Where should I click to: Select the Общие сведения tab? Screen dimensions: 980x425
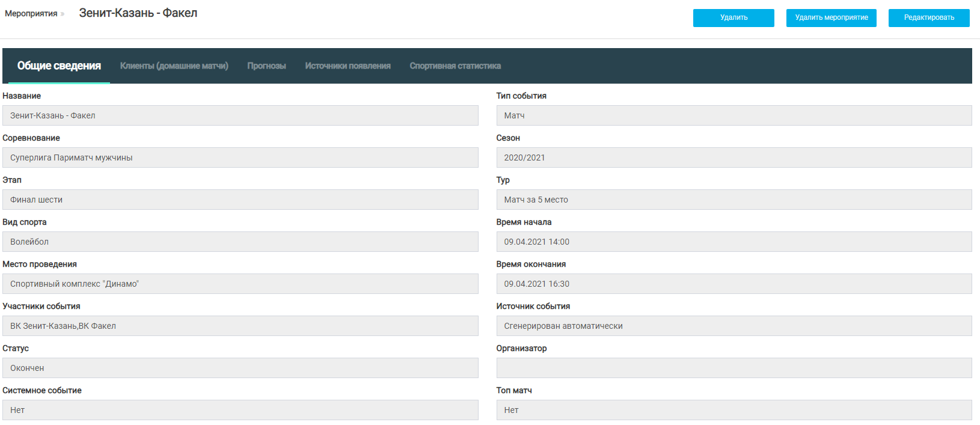click(x=59, y=66)
